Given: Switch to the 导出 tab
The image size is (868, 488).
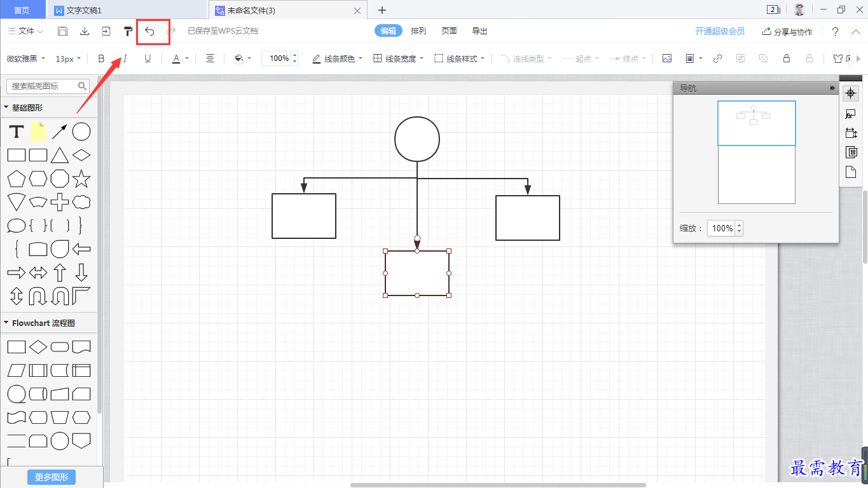Looking at the screenshot, I should pyautogui.click(x=479, y=31).
